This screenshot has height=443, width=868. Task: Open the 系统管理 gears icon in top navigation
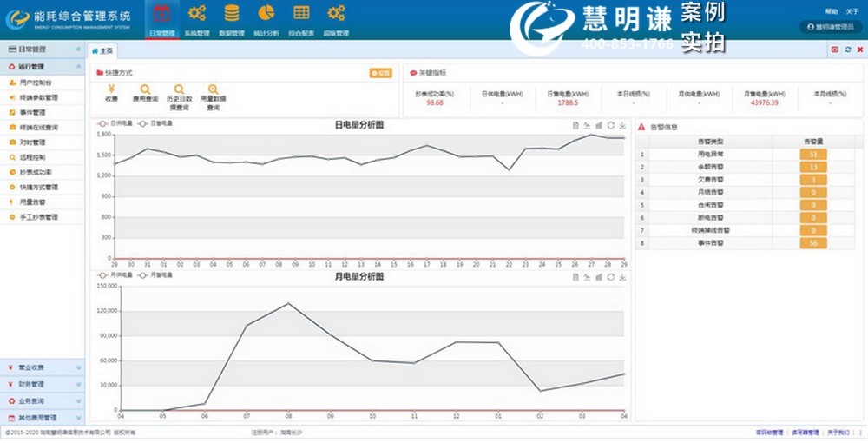(x=197, y=13)
